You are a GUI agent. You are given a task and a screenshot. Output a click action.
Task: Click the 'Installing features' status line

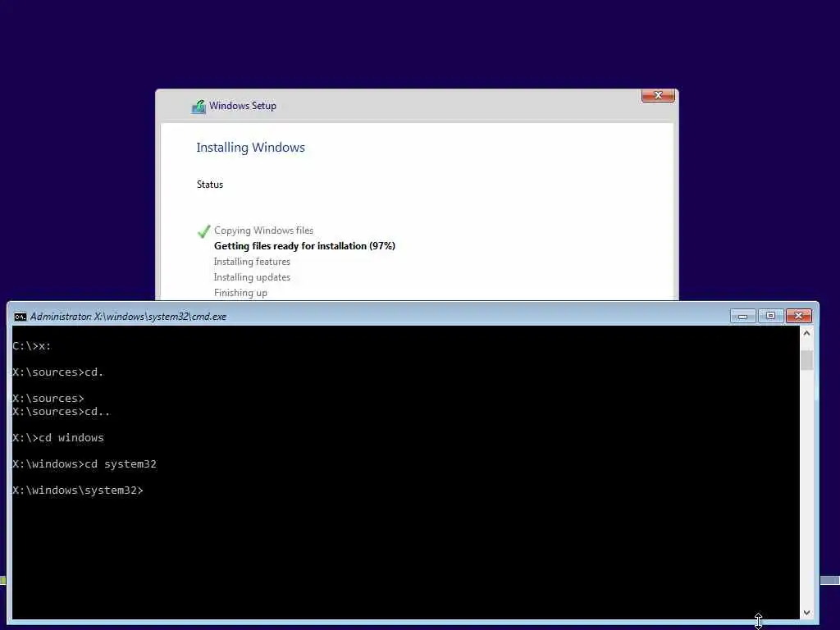click(x=252, y=262)
